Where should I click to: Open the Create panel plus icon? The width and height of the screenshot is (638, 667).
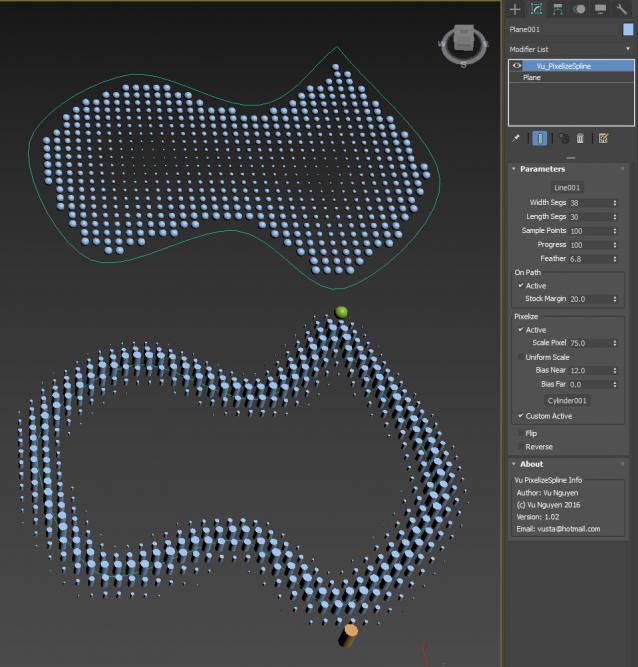point(515,9)
